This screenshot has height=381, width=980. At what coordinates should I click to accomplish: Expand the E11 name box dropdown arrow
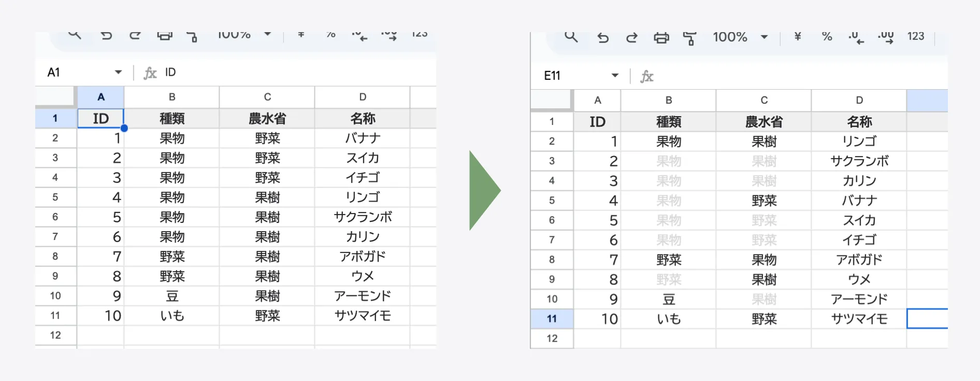[x=615, y=76]
